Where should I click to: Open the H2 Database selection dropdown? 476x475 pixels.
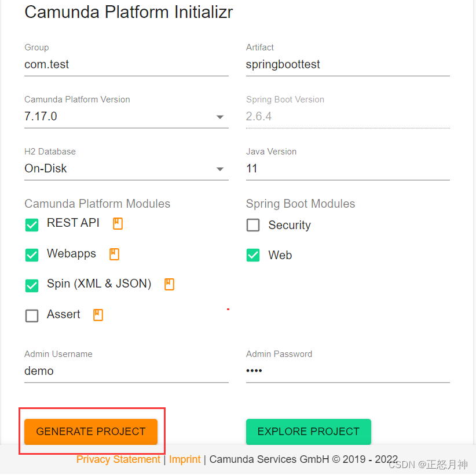pyautogui.click(x=220, y=168)
